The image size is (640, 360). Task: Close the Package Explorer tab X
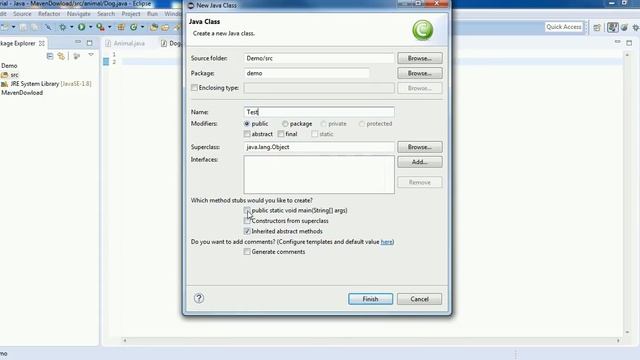pos(42,43)
